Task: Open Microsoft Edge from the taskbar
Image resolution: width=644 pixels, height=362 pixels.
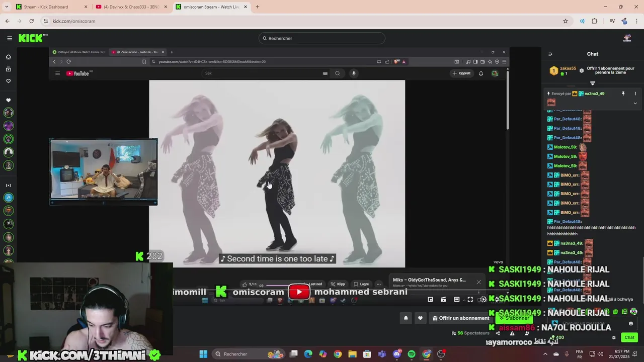Action: coord(308,354)
